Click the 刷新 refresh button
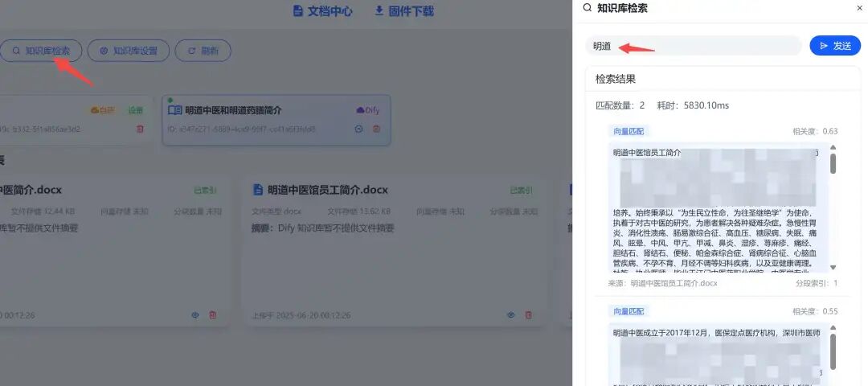The image size is (868, 386). click(203, 51)
